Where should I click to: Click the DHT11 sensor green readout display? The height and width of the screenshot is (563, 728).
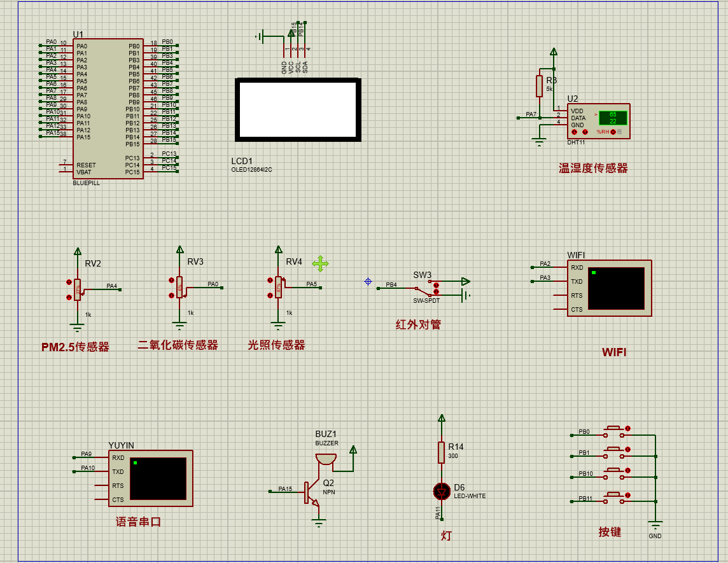[613, 118]
